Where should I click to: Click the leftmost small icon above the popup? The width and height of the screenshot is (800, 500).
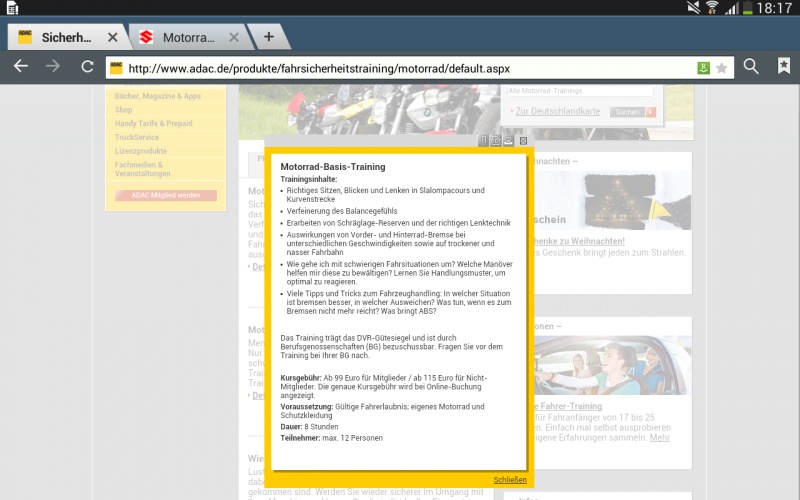[483, 140]
